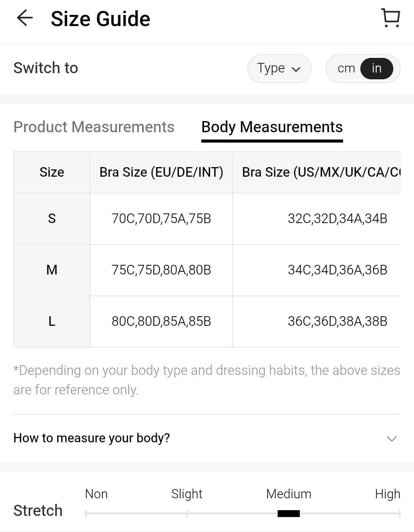Click chevron beside How to measure
414x532 pixels.
[391, 438]
